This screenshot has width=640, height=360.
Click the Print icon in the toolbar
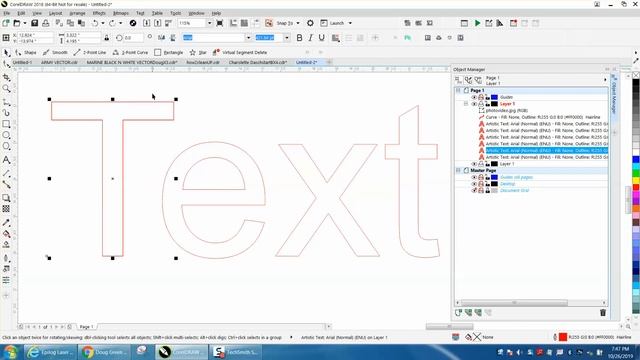[45, 23]
